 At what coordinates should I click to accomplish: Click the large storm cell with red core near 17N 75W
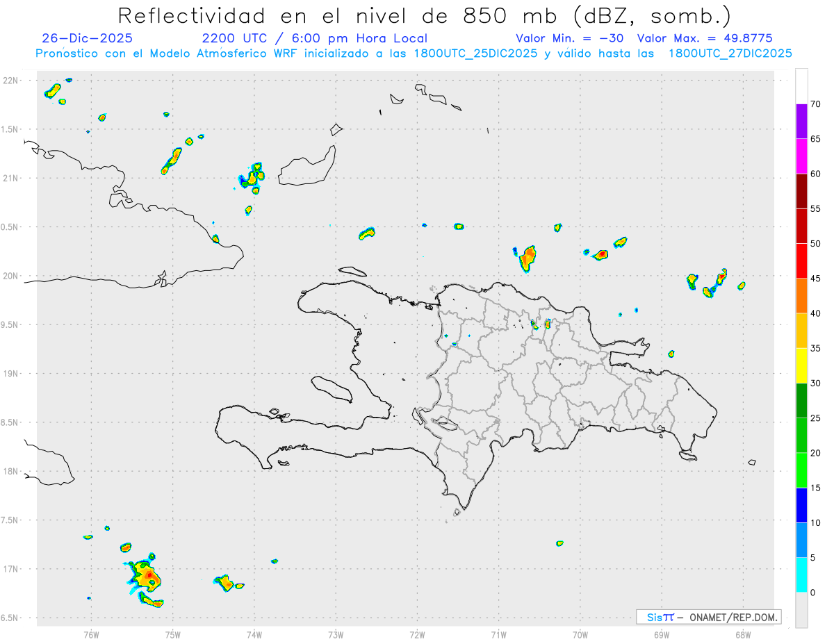coord(145,576)
